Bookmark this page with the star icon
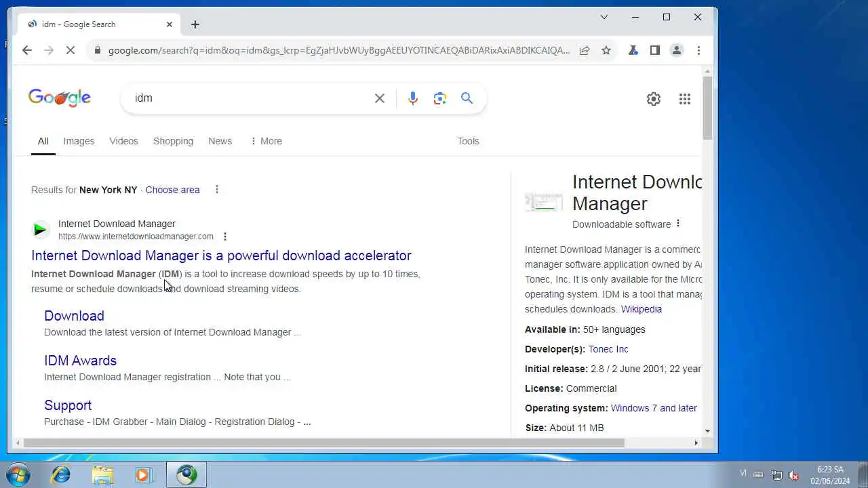The height and width of the screenshot is (488, 868). click(606, 50)
